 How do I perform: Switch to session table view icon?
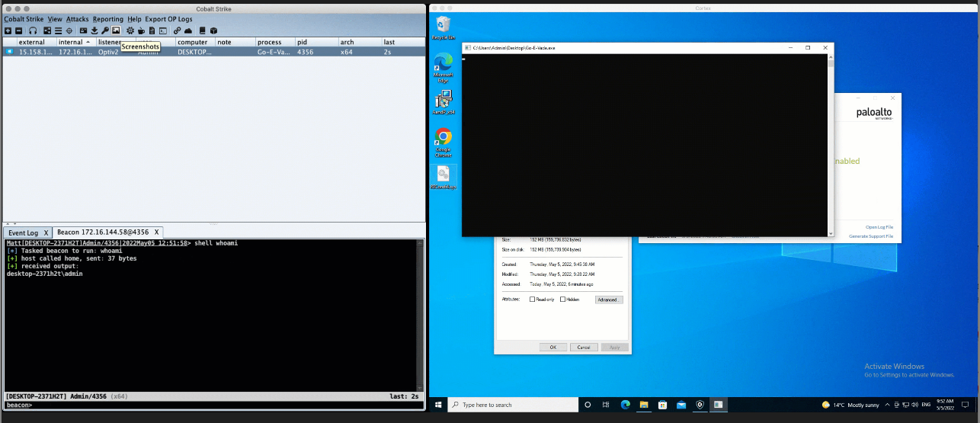point(58,30)
